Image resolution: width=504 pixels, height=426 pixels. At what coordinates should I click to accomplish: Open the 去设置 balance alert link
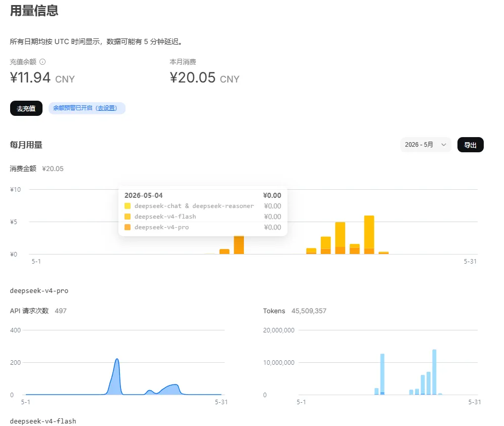point(106,108)
